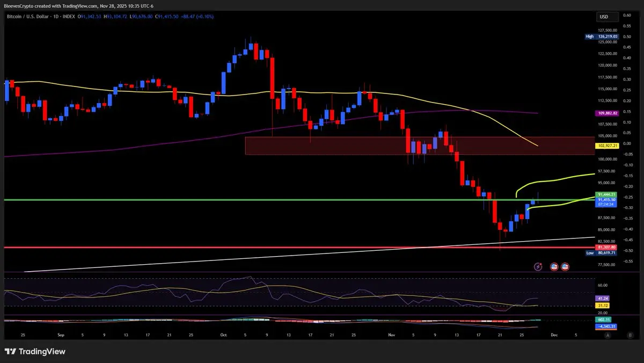
Task: Click the High 126,219.03 price label
Action: pyautogui.click(x=603, y=37)
